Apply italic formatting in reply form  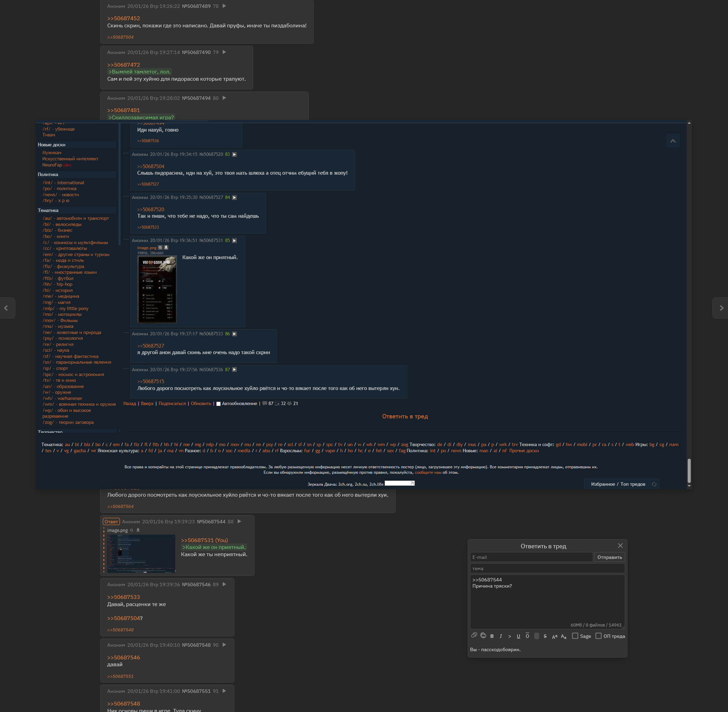pyautogui.click(x=501, y=636)
